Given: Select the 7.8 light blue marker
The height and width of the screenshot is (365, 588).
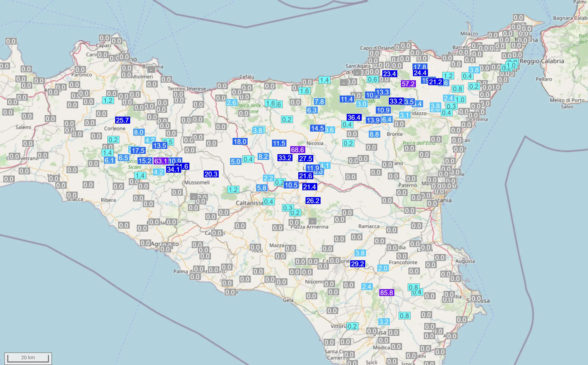Looking at the screenshot, I should tap(319, 102).
